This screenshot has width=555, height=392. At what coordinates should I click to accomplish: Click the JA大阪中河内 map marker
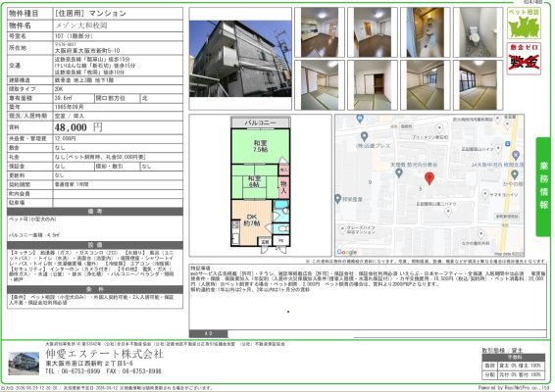516,155
